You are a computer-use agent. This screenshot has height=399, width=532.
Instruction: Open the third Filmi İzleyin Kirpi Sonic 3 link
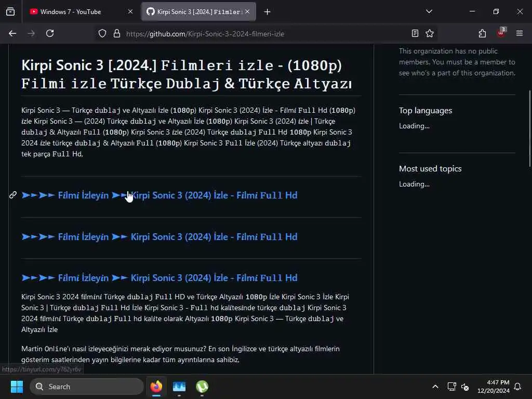point(159,277)
